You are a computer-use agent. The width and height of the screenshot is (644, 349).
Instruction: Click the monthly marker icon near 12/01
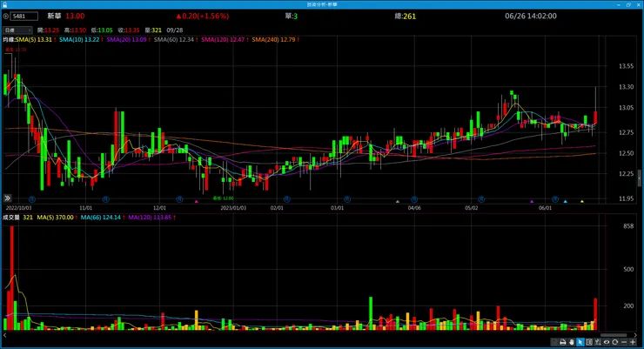[x=179, y=199]
